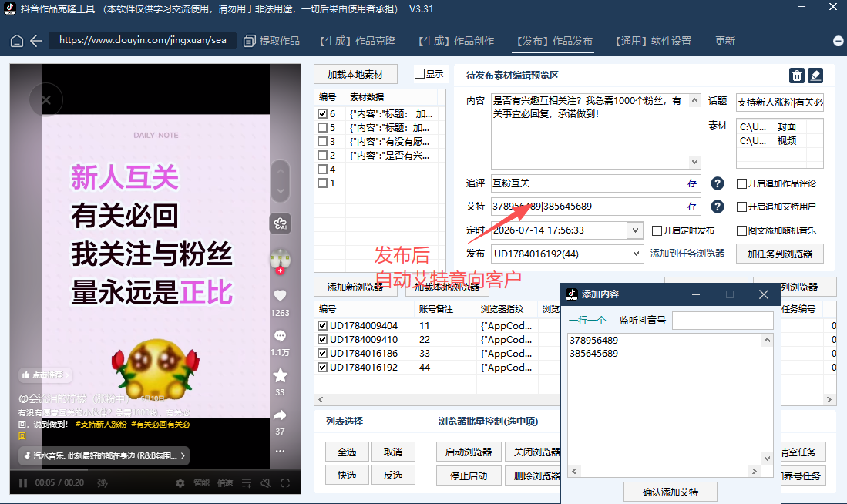This screenshot has height=504, width=847.
Task: Toggle danmaku 弹 icon in player
Action: pos(102,483)
